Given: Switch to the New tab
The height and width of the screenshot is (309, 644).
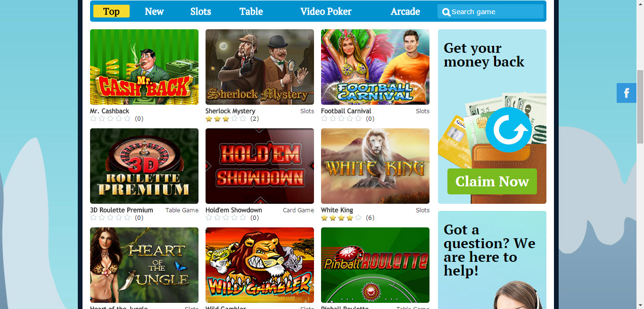Looking at the screenshot, I should pyautogui.click(x=154, y=11).
